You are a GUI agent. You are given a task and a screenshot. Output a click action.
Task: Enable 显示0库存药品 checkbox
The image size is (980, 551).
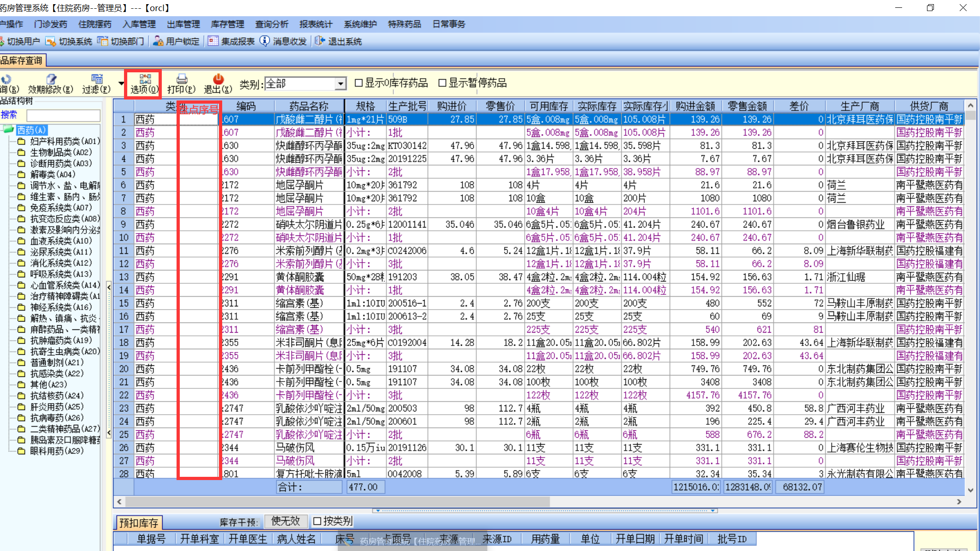(359, 83)
